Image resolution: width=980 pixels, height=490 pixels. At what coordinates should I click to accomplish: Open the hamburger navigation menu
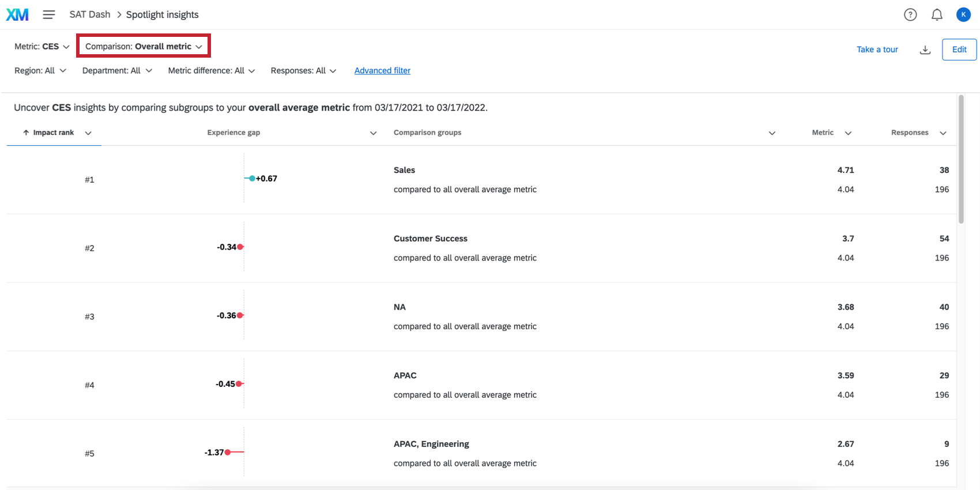coord(49,15)
